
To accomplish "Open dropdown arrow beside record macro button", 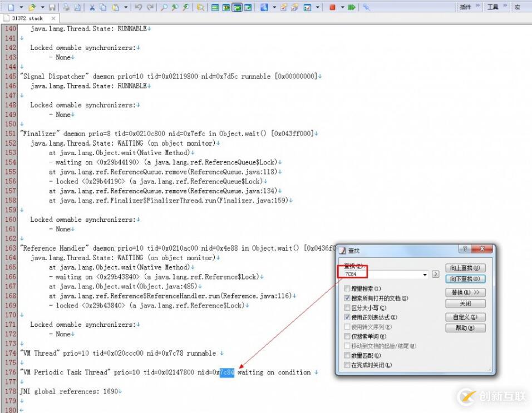I will tap(342, 7).
